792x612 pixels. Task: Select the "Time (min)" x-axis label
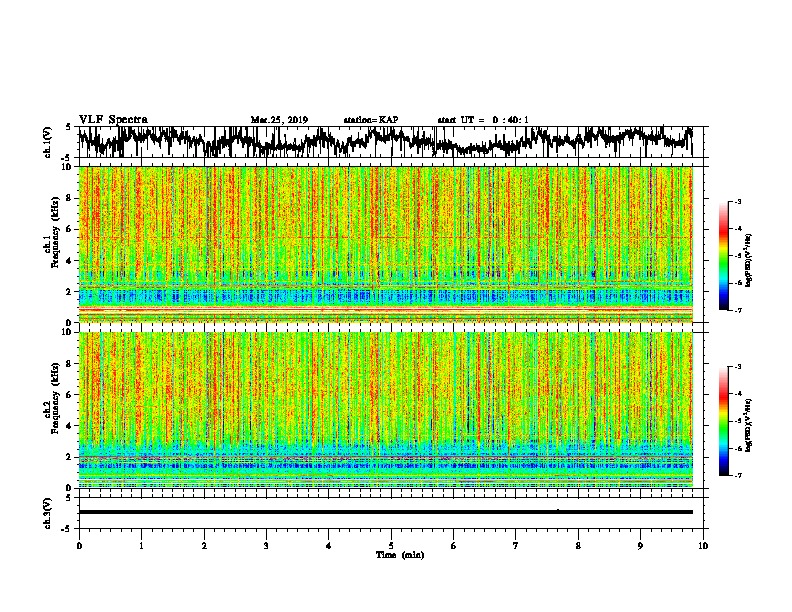click(x=400, y=555)
